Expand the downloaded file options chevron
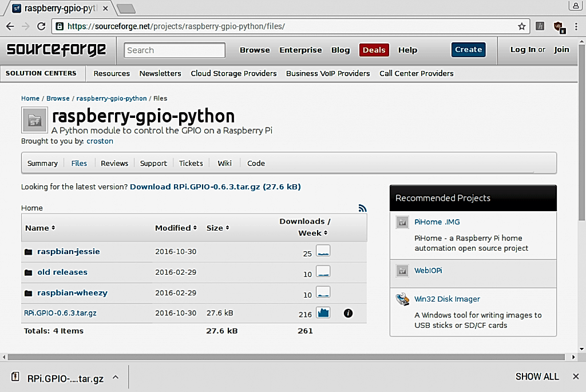 pos(115,377)
